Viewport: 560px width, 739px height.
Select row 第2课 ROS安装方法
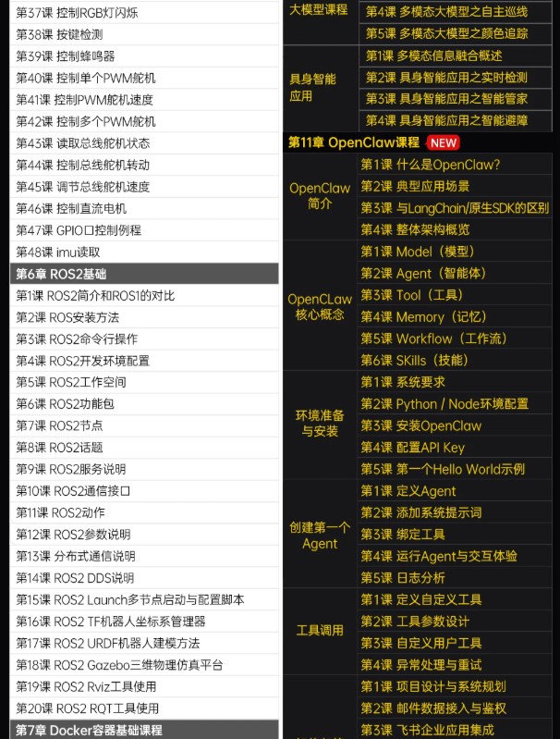tap(144, 317)
